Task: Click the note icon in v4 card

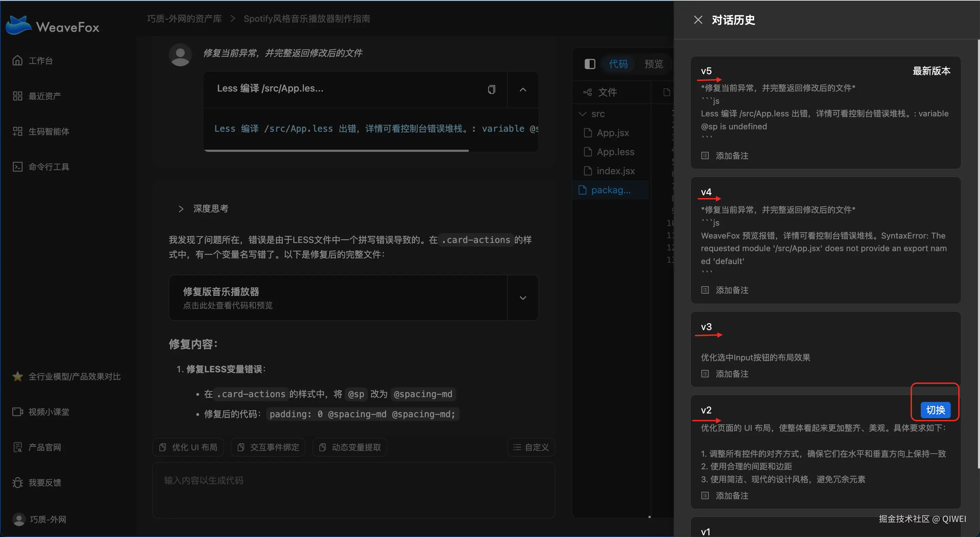Action: [705, 290]
